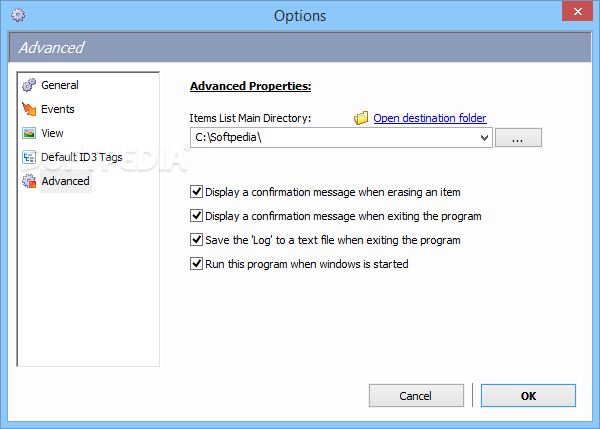Screen dimensions: 600x429
Task: Click the Advanced settings icon
Action: [29, 181]
